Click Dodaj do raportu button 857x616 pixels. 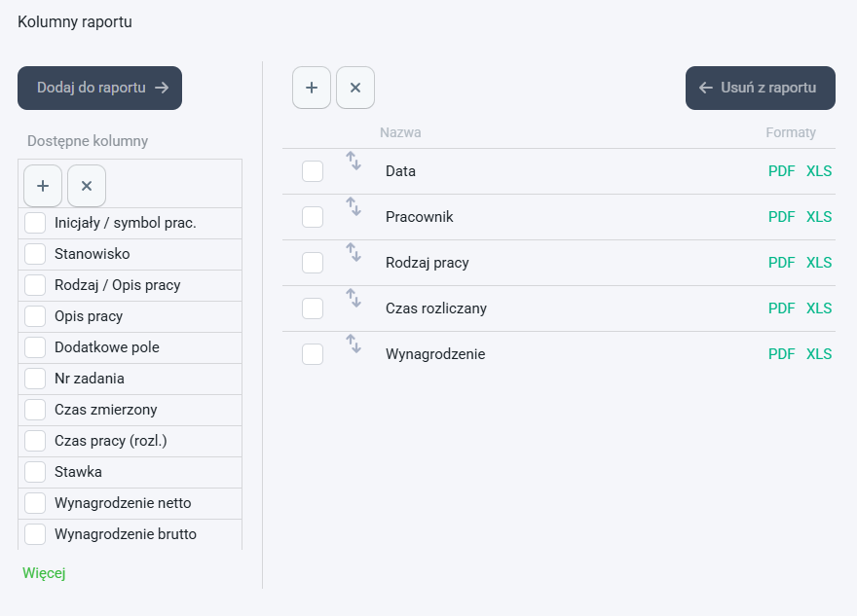99,88
